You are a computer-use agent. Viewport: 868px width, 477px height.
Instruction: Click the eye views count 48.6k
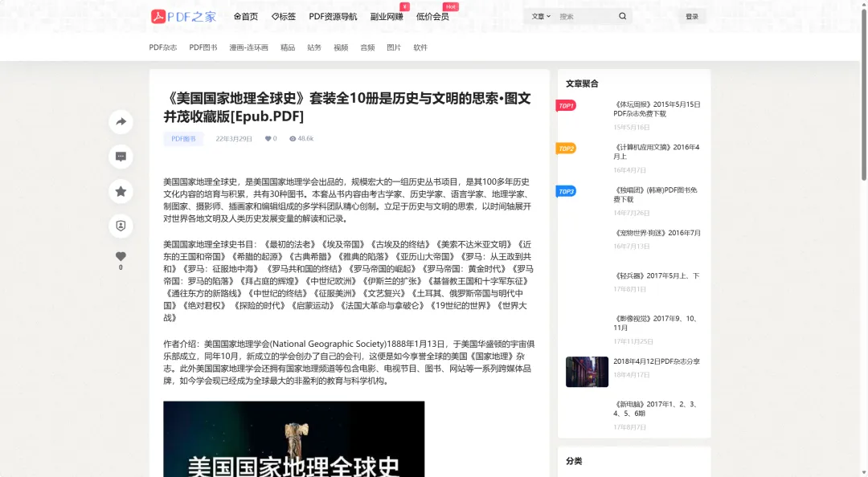pyautogui.click(x=301, y=139)
